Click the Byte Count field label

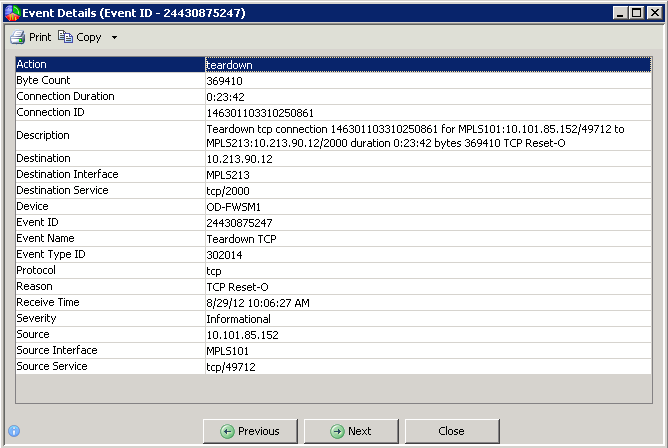pos(43,80)
